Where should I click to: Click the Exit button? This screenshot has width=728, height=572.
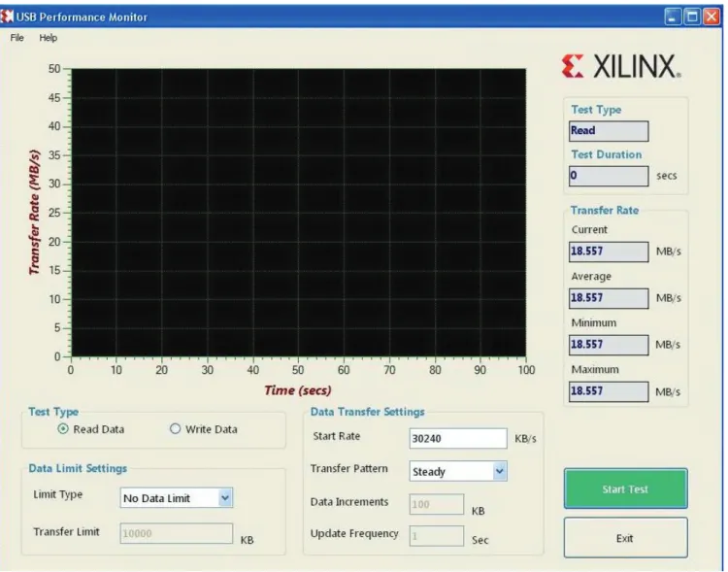point(625,538)
